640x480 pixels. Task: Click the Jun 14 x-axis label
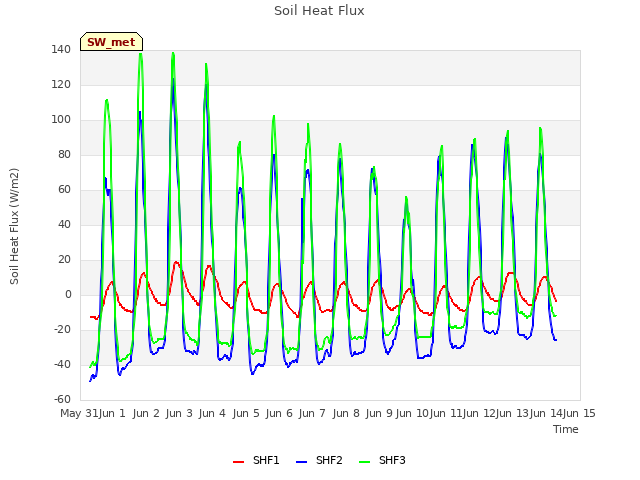coord(546,413)
